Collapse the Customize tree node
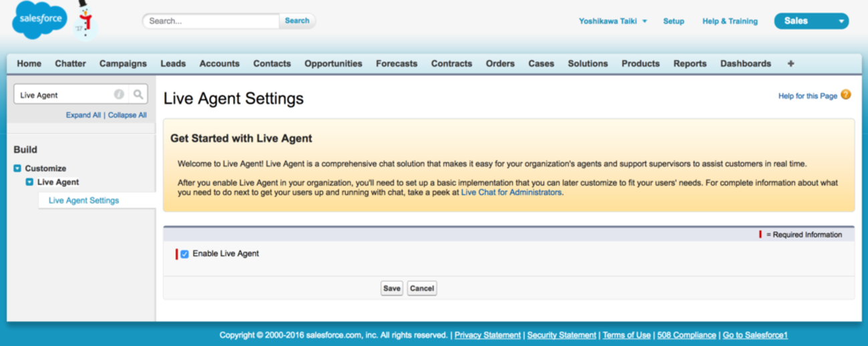Image resolution: width=868 pixels, height=346 pixels. click(x=17, y=168)
